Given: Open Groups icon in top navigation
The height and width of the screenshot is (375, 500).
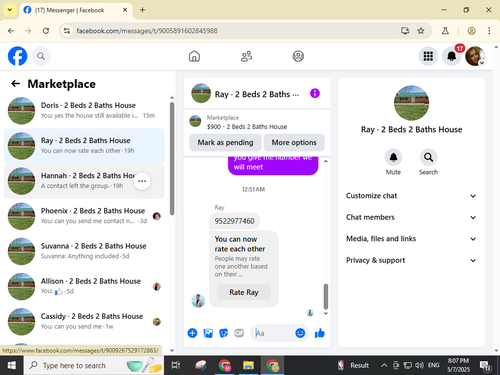Looking at the screenshot, I should click(x=298, y=56).
